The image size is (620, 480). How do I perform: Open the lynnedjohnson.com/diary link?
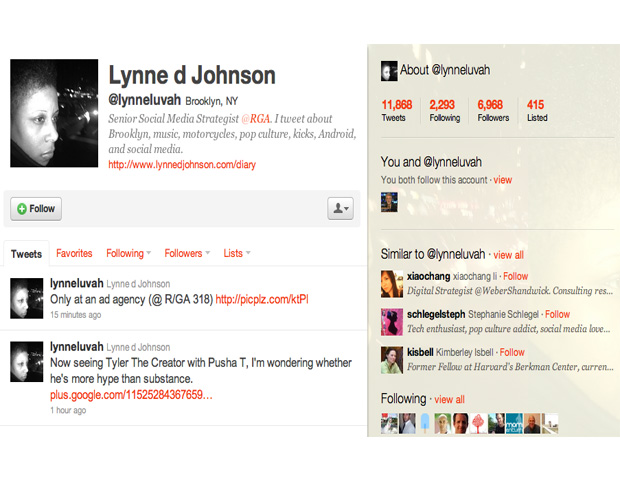click(181, 165)
